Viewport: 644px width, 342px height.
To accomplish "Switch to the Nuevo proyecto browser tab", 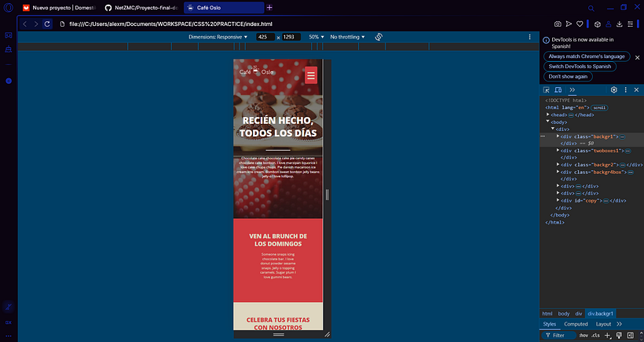I will [60, 7].
